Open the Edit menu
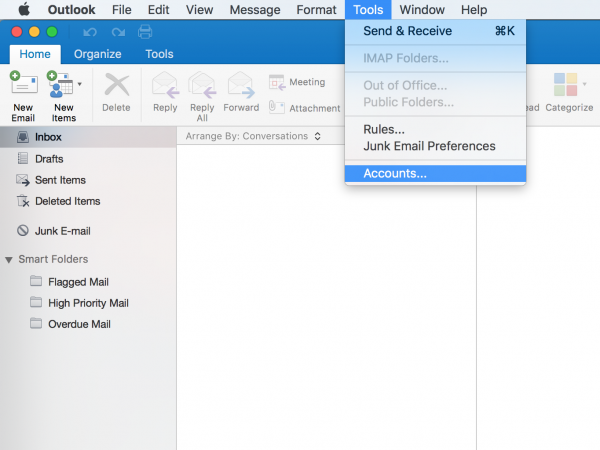This screenshot has width=600, height=450. 158,10
